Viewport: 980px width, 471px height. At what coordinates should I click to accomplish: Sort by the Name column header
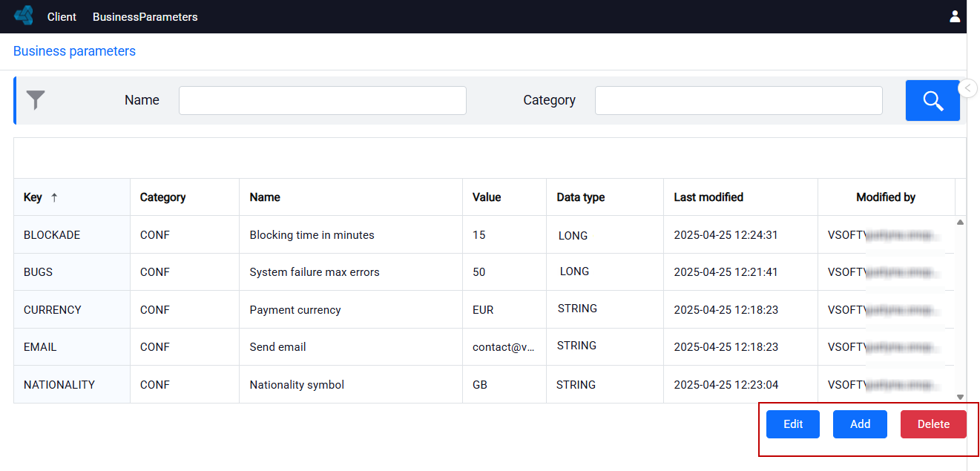tap(351, 197)
